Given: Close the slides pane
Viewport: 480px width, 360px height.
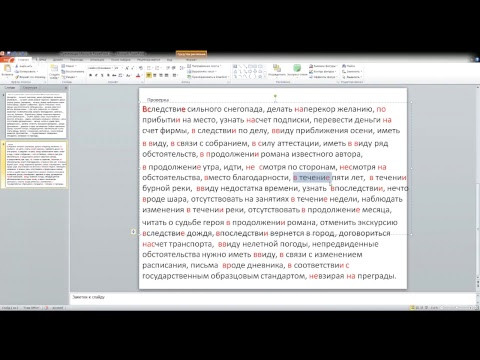Looking at the screenshot, I should click(x=66, y=88).
